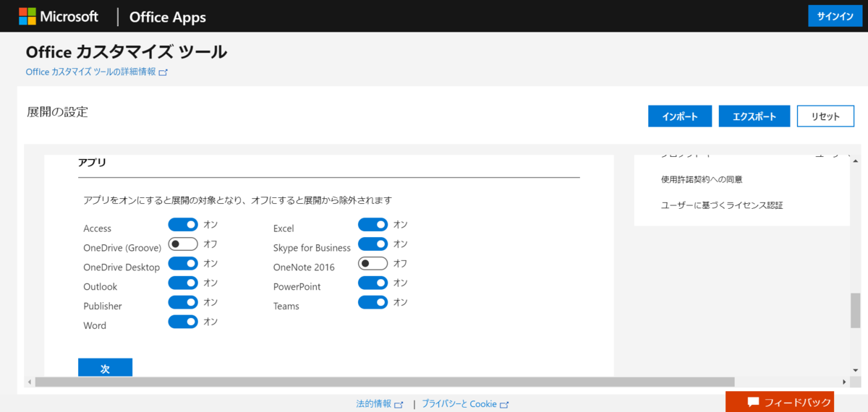
Task: Click the scroll right arrow
Action: pos(844,382)
